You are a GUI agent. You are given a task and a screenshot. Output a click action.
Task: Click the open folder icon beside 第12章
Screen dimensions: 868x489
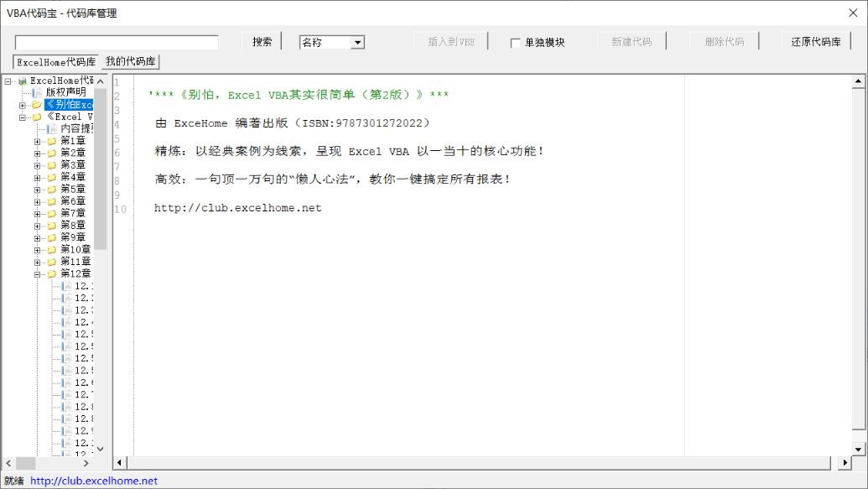click(x=52, y=273)
